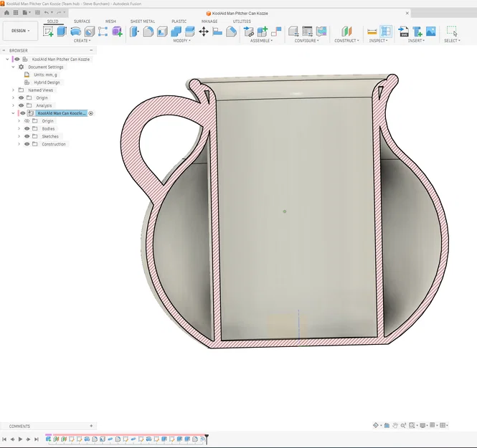This screenshot has height=448, width=477.
Task: Open the DESIGN workspace dropdown
Action: tap(20, 31)
